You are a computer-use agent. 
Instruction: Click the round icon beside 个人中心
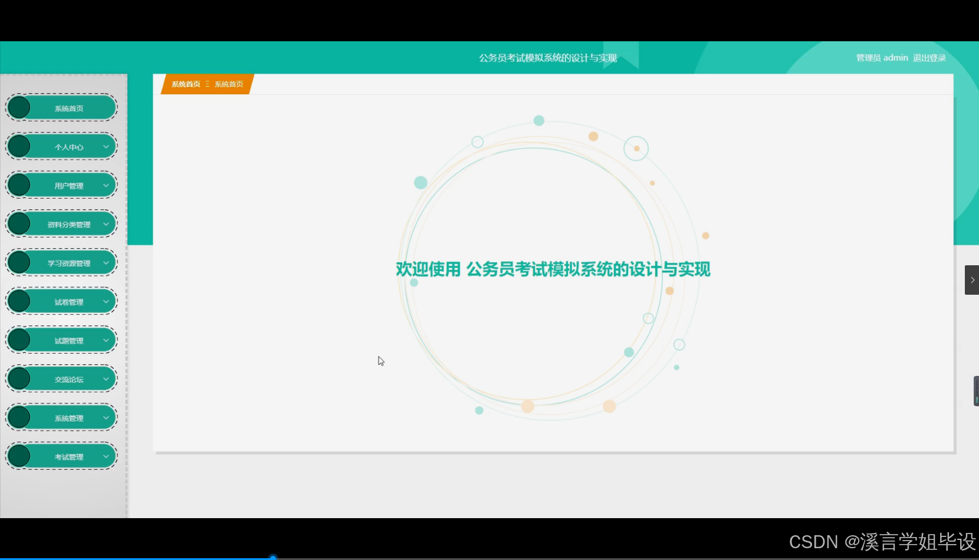point(19,147)
